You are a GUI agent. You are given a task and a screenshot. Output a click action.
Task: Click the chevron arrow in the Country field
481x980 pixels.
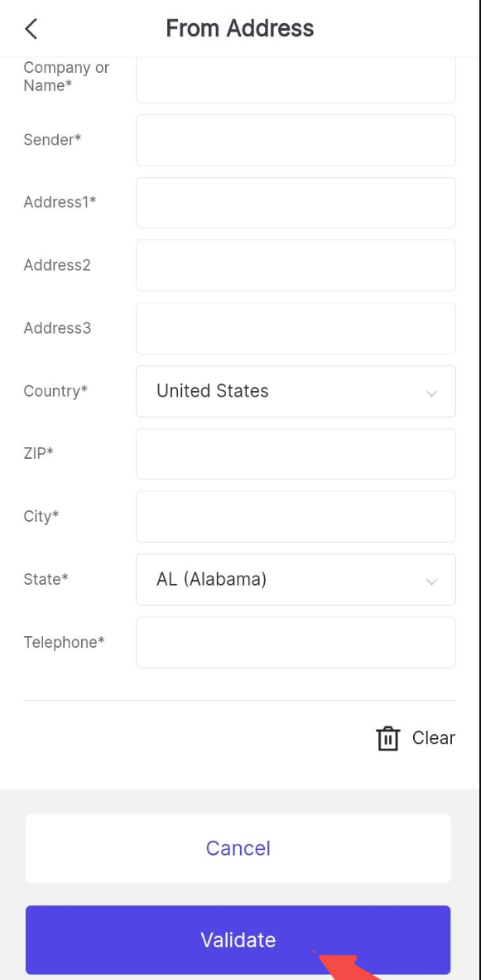point(431,393)
